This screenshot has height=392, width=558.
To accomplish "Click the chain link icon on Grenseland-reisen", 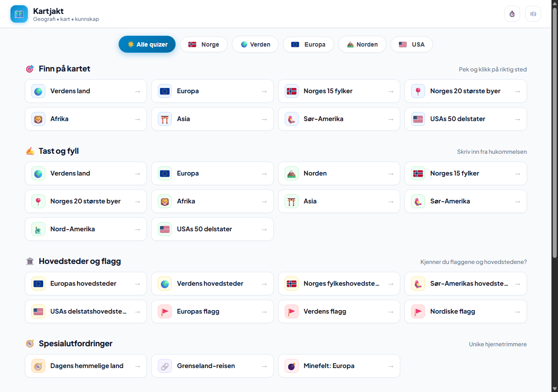I will [165, 366].
